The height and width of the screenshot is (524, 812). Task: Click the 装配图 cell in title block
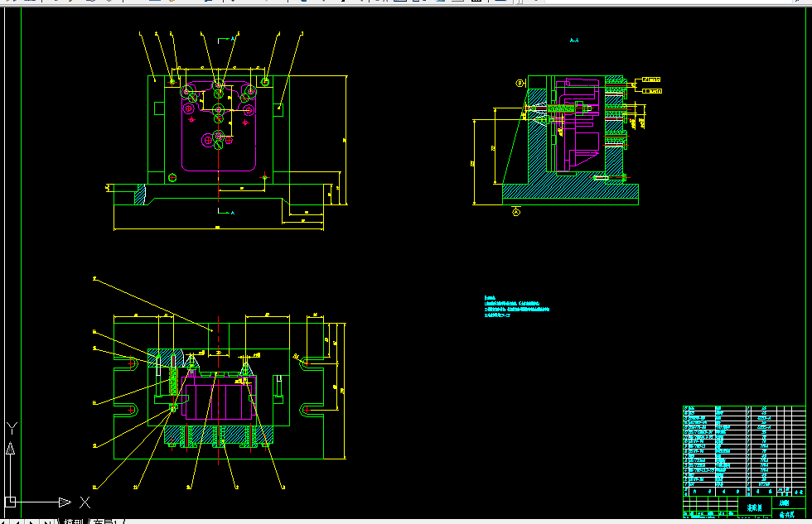[755, 507]
